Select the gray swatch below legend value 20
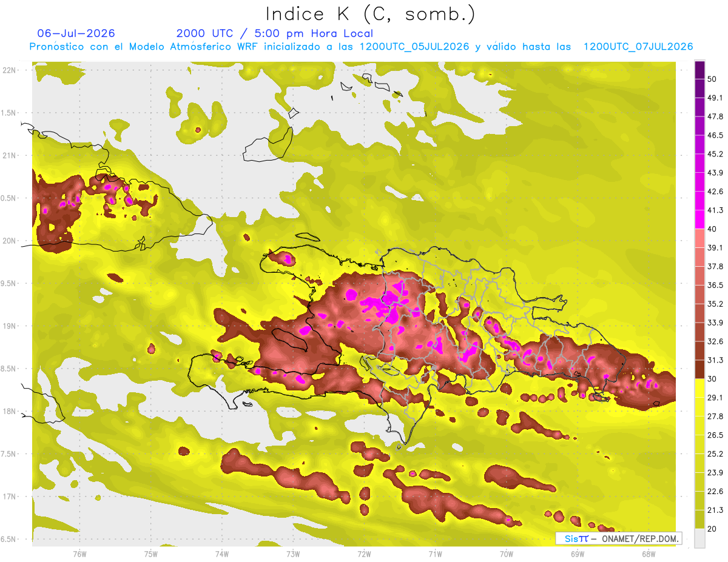728x562 pixels. 699,538
